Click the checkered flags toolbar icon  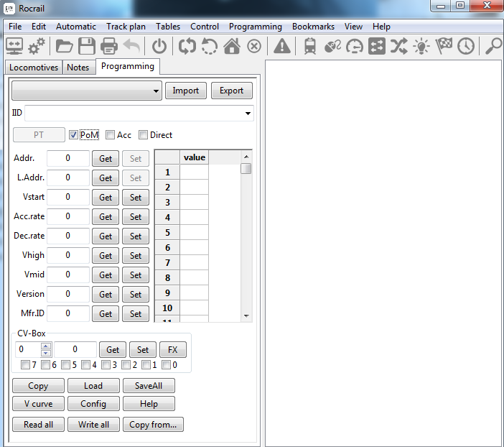coord(444,46)
